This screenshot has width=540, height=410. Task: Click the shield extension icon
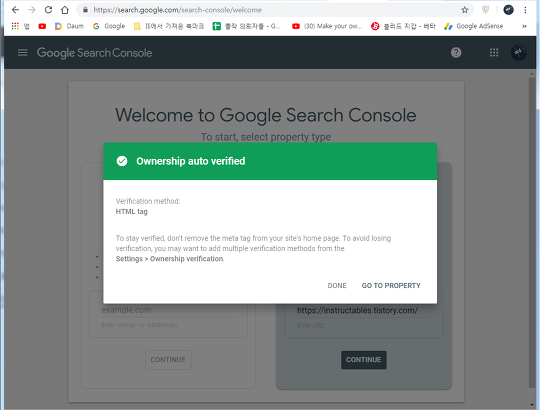click(485, 10)
